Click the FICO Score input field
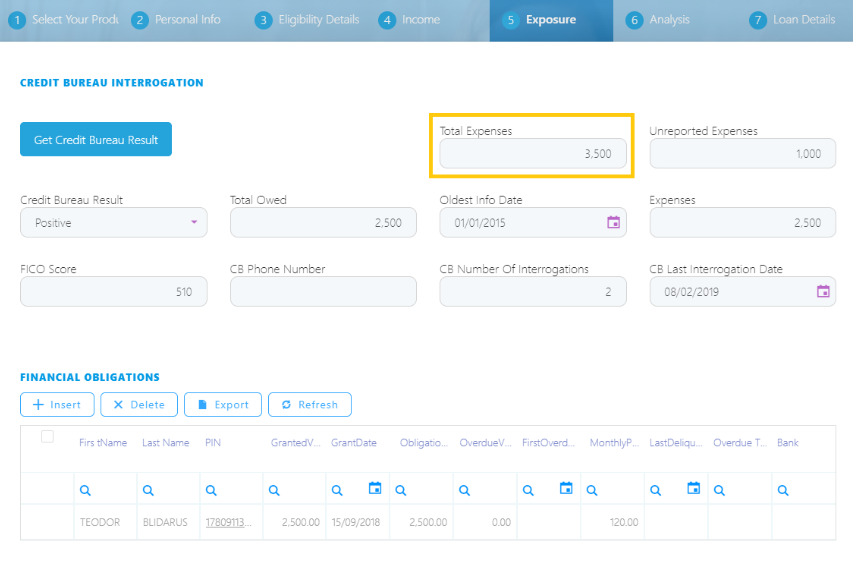 113,292
